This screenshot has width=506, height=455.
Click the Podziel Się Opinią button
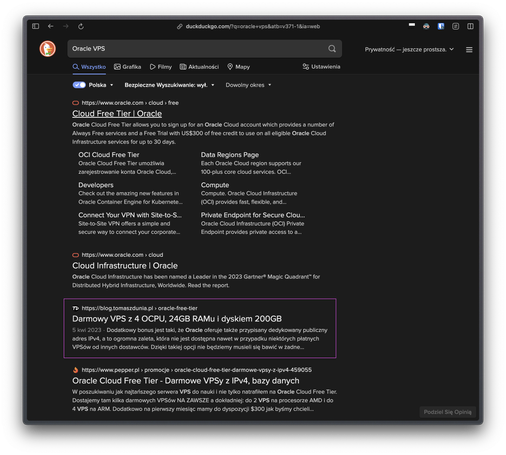tap(447, 412)
